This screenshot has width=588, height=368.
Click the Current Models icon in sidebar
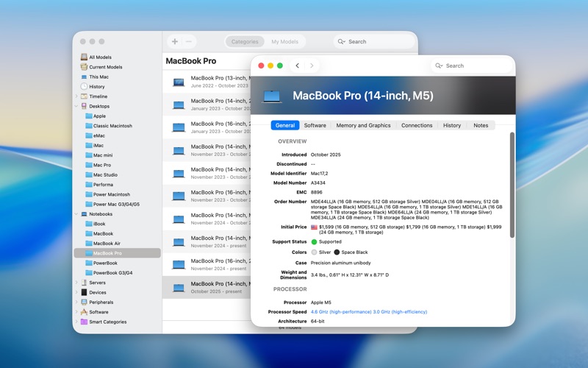(x=84, y=67)
